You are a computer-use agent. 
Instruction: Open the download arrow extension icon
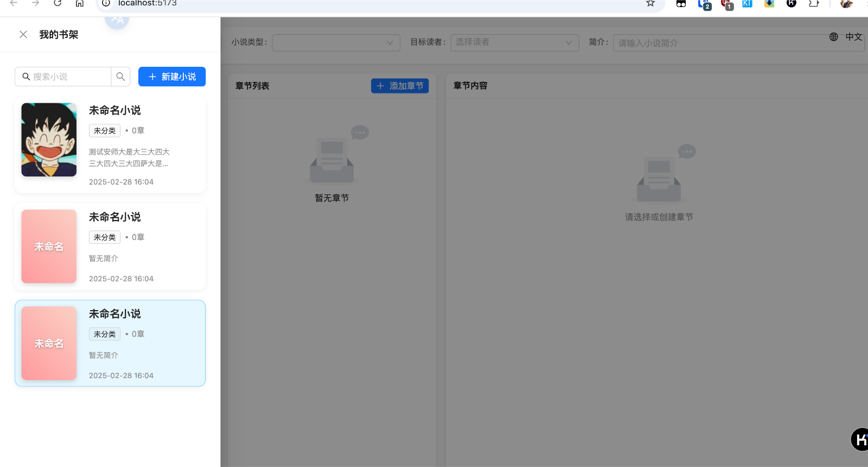tap(769, 3)
